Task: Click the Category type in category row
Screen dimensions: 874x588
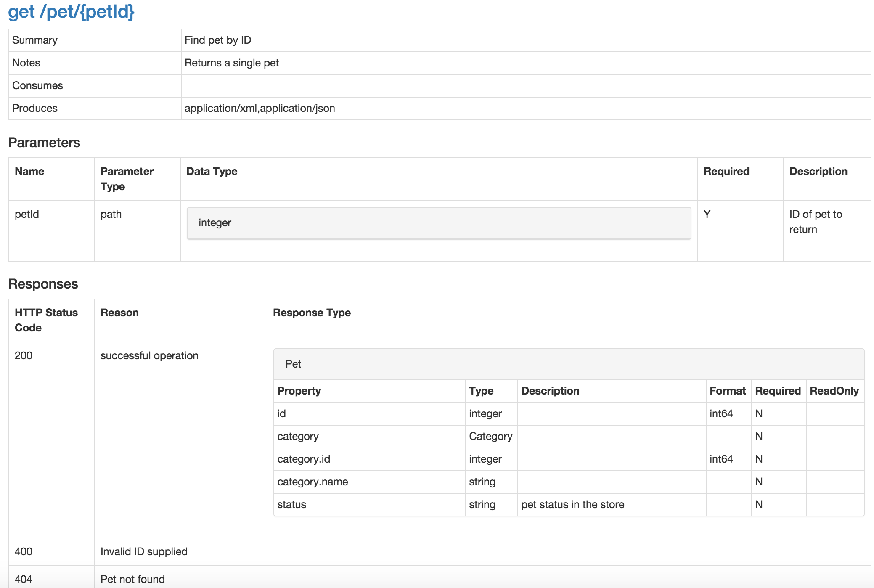Action: point(490,437)
